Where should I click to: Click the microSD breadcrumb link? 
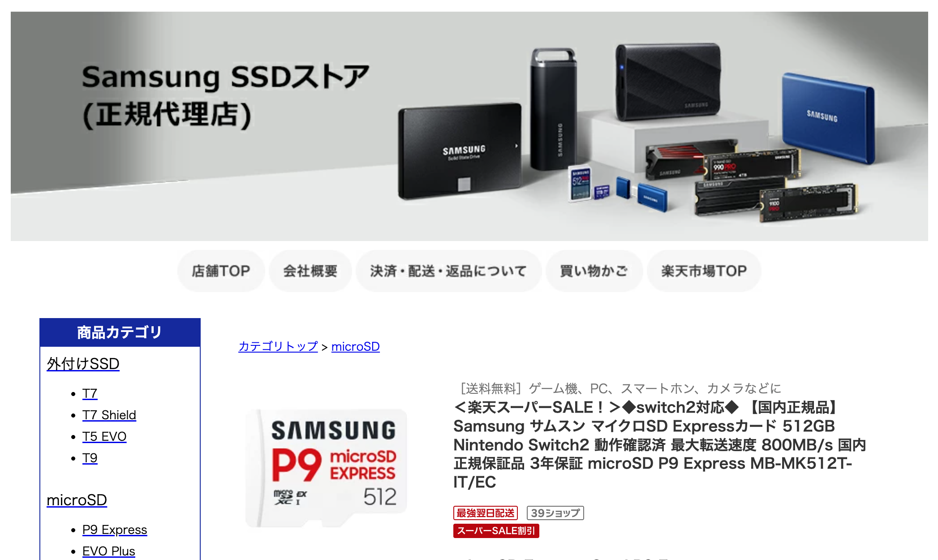(x=356, y=346)
